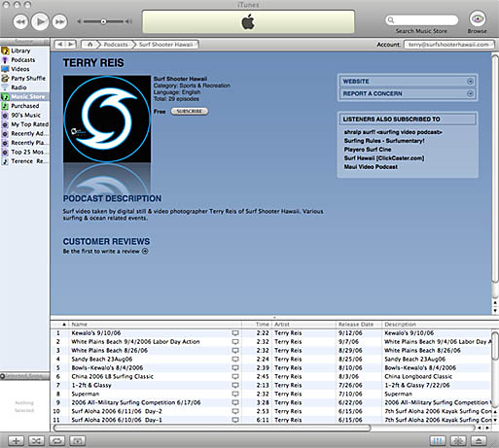Sort by the Time column header

point(257,325)
